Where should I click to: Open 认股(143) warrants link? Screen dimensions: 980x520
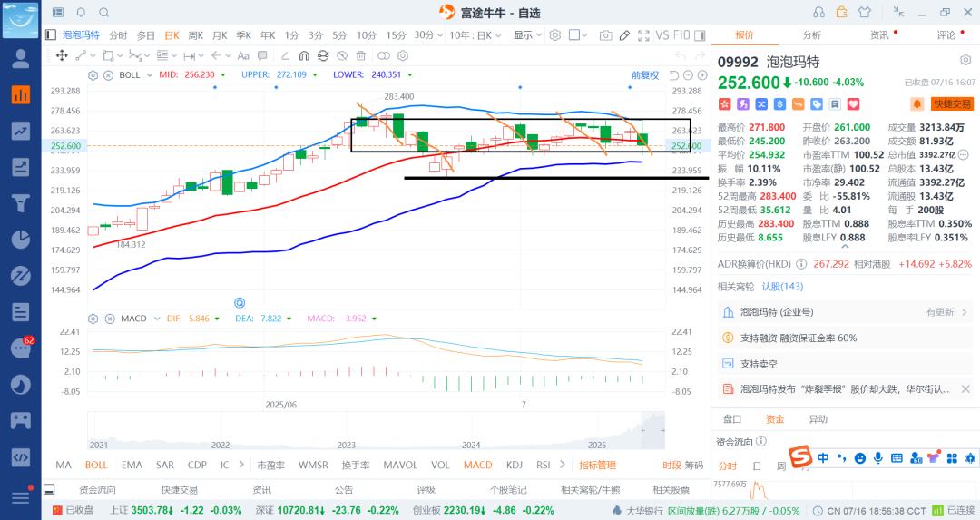pyautogui.click(x=782, y=287)
